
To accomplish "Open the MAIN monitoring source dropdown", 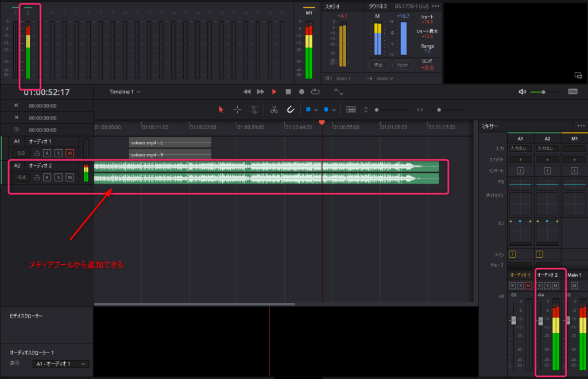I will pyautogui.click(x=385, y=79).
